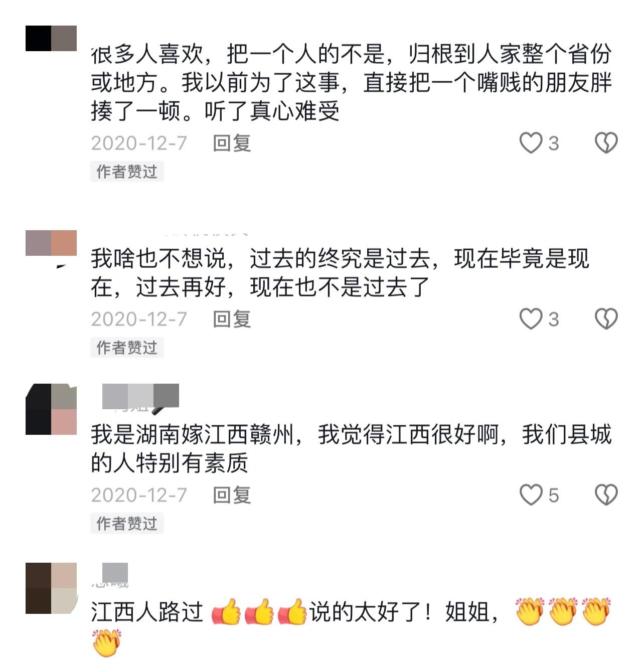
Task: Tap 作者赞过 tag under second comment
Action: coord(127,348)
